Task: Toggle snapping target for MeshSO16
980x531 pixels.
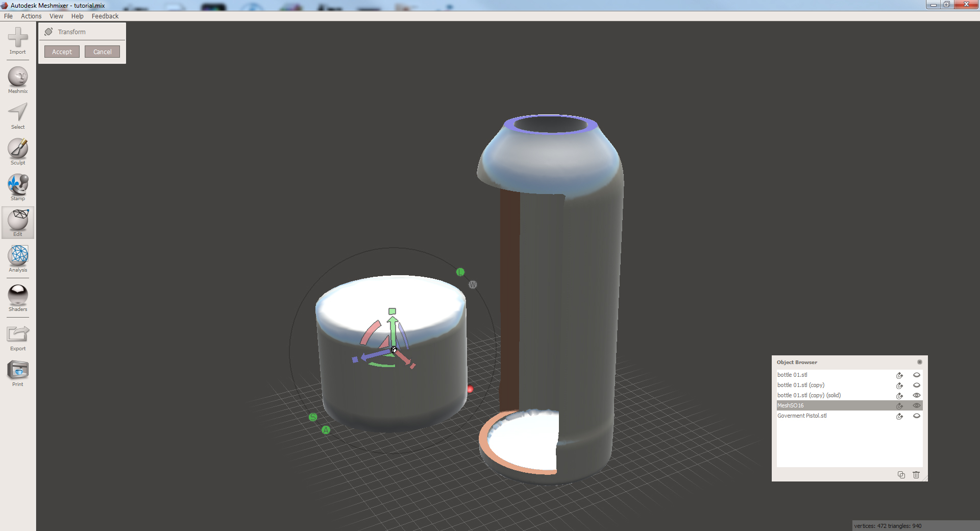Action: 900,406
